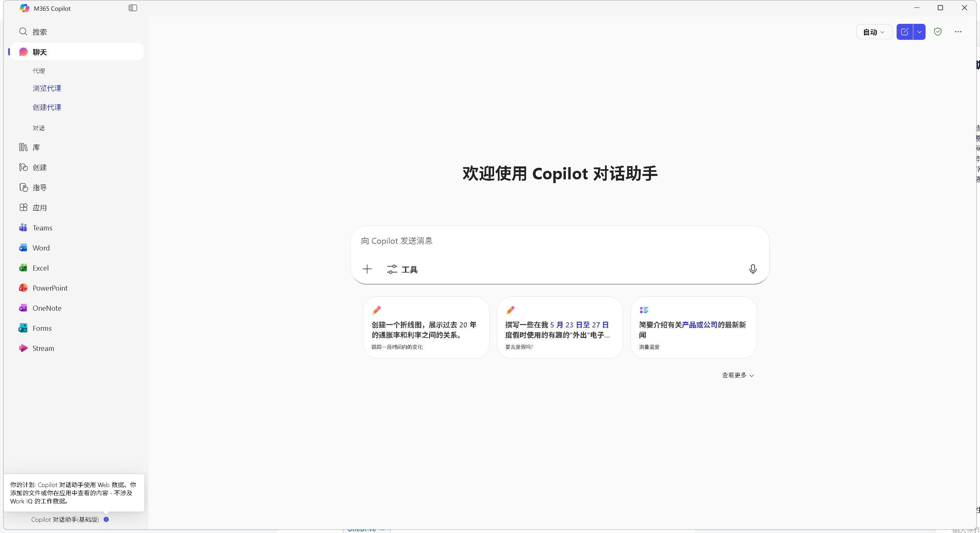This screenshot has width=980, height=533.
Task: Expand 查看更多 to show more prompts
Action: [x=738, y=375]
